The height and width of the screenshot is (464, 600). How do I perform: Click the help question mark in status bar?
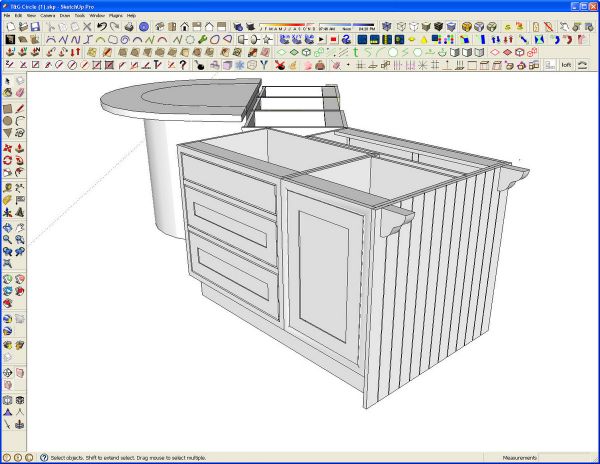[x=44, y=457]
